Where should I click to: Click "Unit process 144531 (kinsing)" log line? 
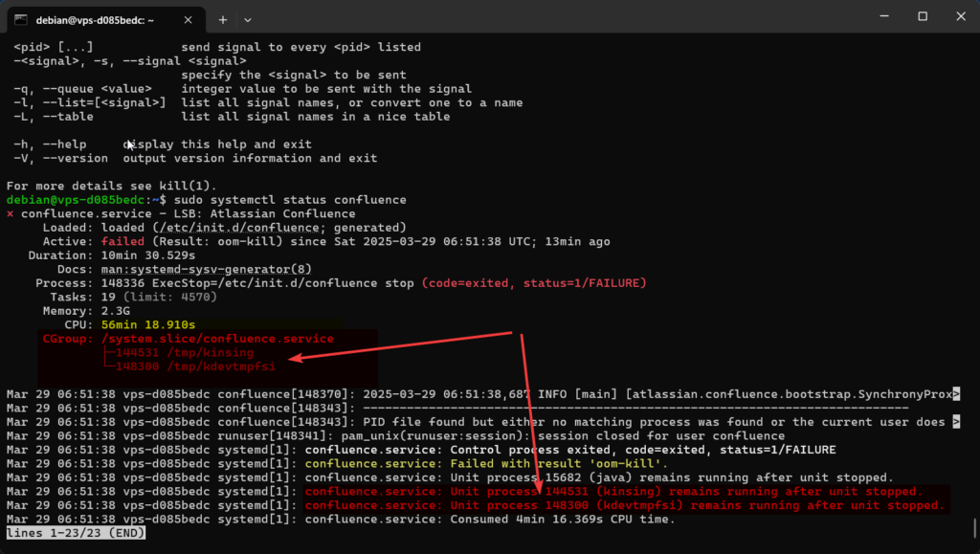coord(464,492)
